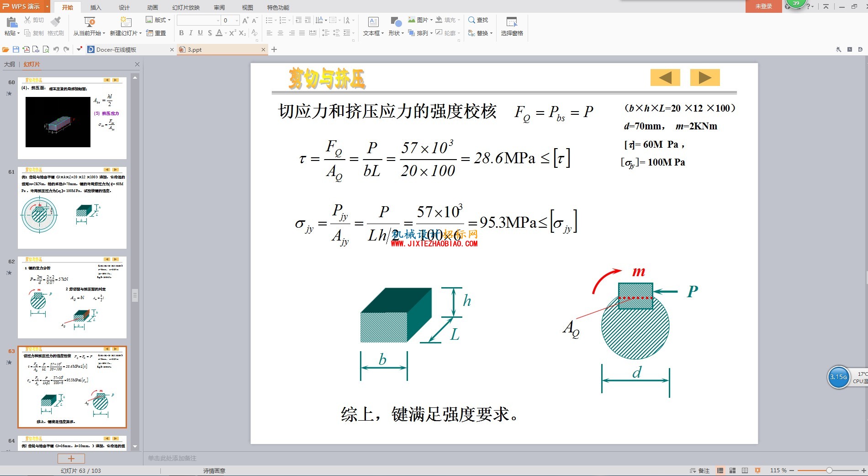Click the Reset slide (重置) button

pos(156,33)
